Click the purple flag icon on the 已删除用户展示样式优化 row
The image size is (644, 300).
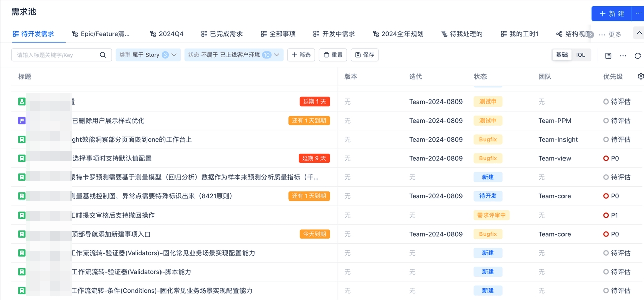pos(22,121)
